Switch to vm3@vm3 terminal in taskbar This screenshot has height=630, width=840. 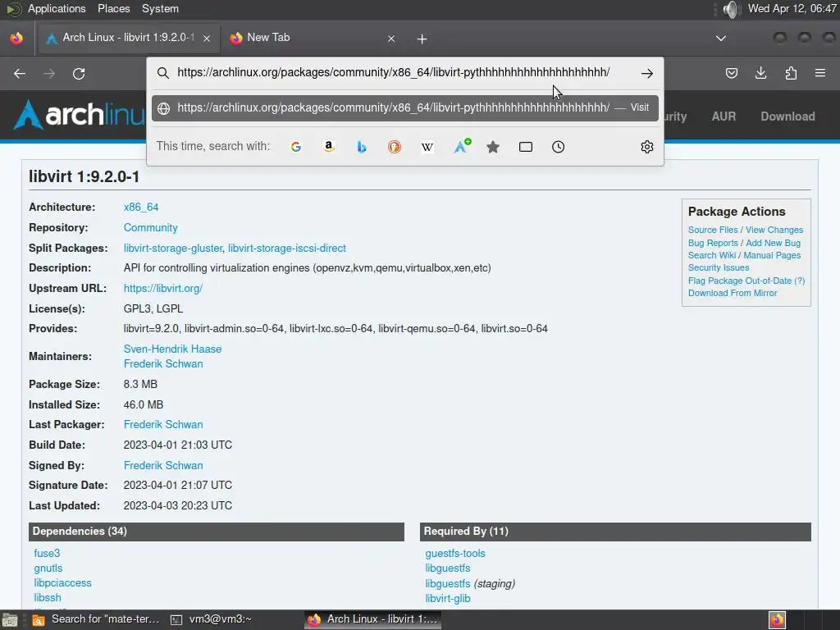[211, 619]
